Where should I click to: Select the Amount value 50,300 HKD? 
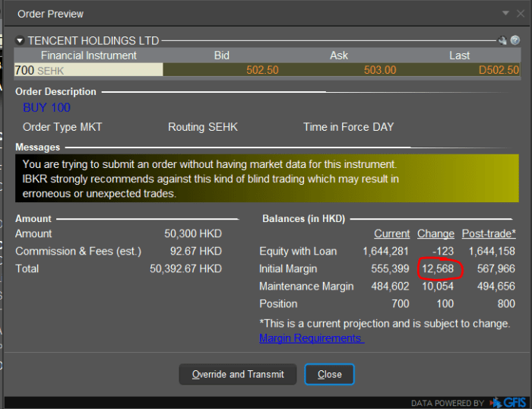pos(193,233)
